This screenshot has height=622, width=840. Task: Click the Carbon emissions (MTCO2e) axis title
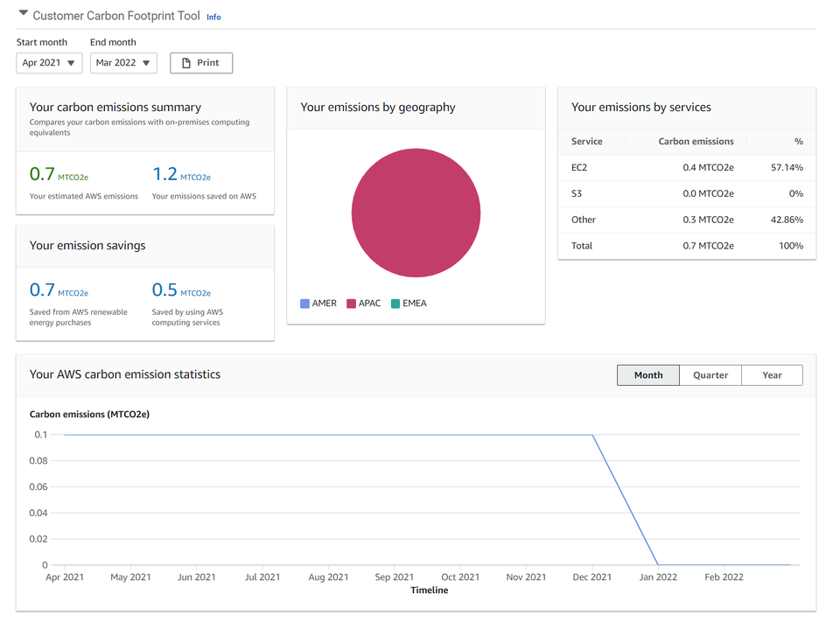(x=89, y=414)
